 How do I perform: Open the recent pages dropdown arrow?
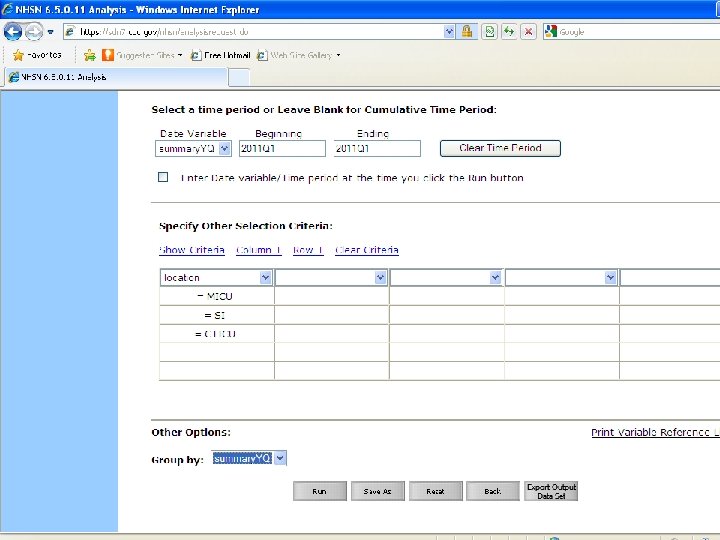51,32
